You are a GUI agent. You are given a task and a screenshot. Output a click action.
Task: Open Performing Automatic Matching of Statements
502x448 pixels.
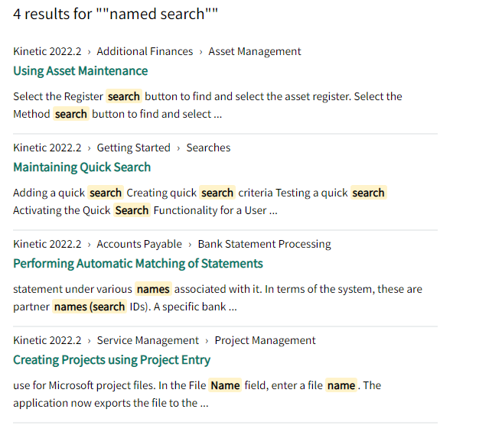pyautogui.click(x=138, y=264)
